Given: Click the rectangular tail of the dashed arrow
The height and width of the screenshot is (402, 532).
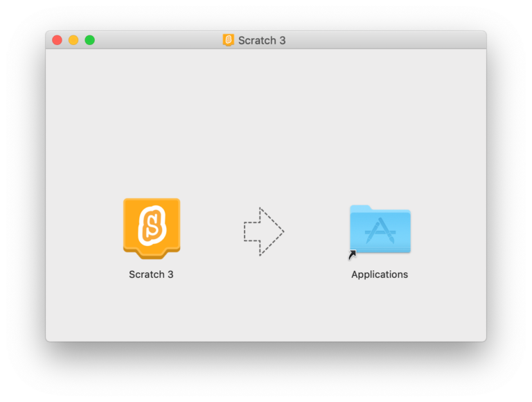Looking at the screenshot, I should click(251, 231).
